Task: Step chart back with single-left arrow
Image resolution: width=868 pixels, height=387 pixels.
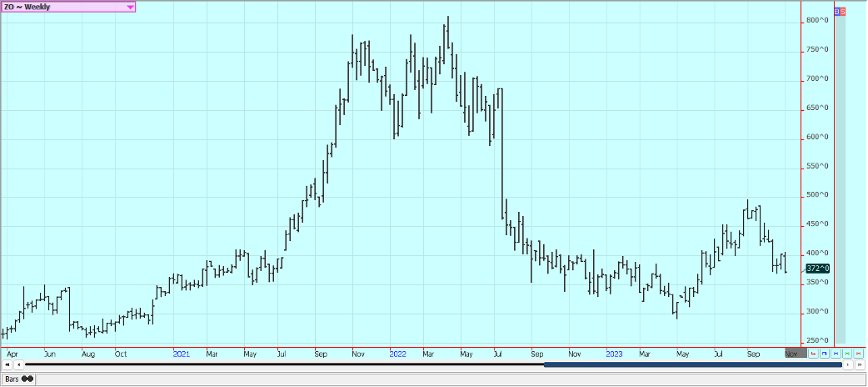Action: [x=18, y=364]
